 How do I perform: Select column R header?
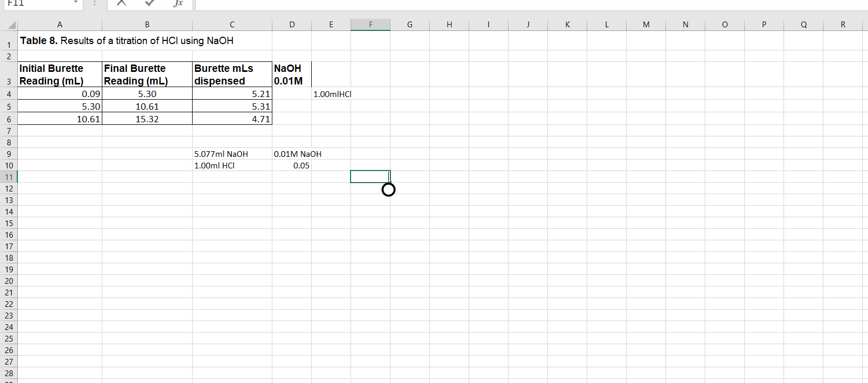843,25
